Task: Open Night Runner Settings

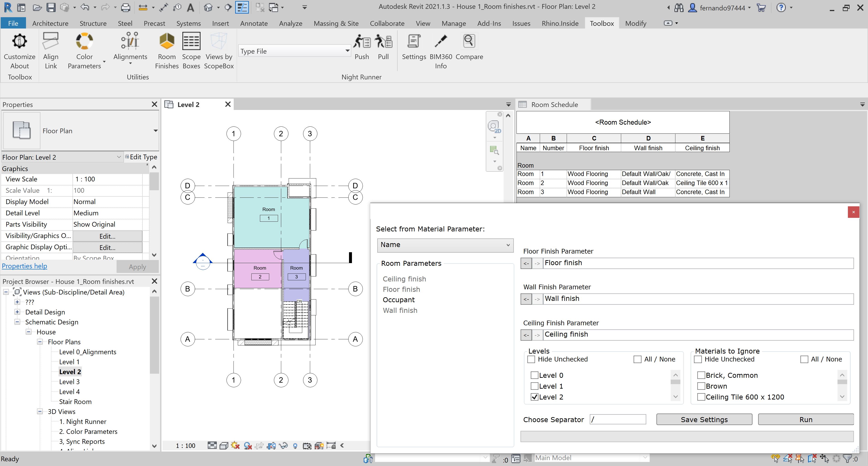Action: pos(414,47)
